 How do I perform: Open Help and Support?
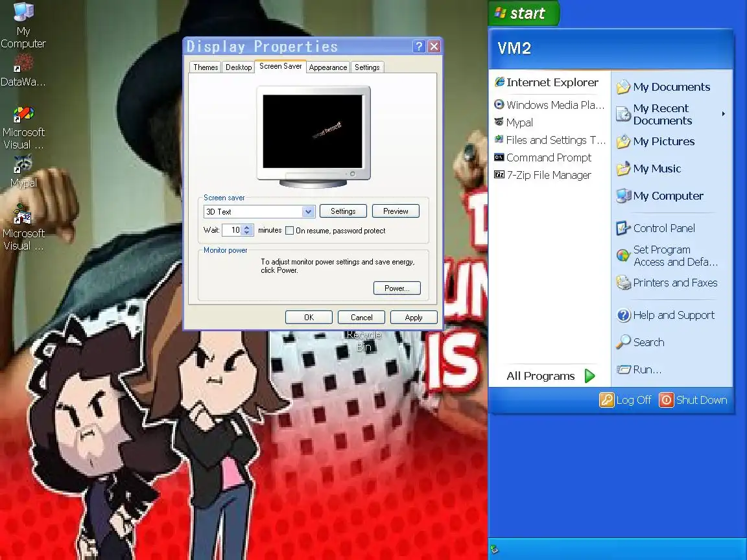(665, 315)
